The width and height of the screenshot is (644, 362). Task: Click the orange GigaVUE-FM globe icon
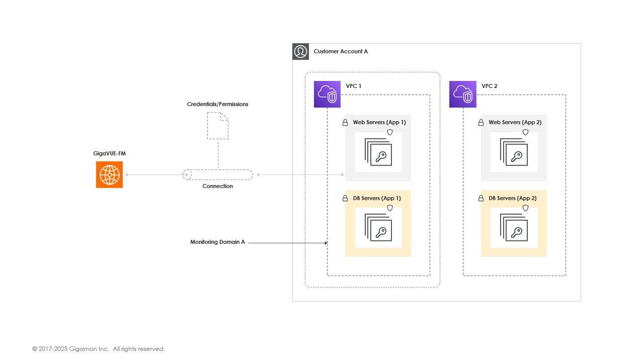pos(109,174)
